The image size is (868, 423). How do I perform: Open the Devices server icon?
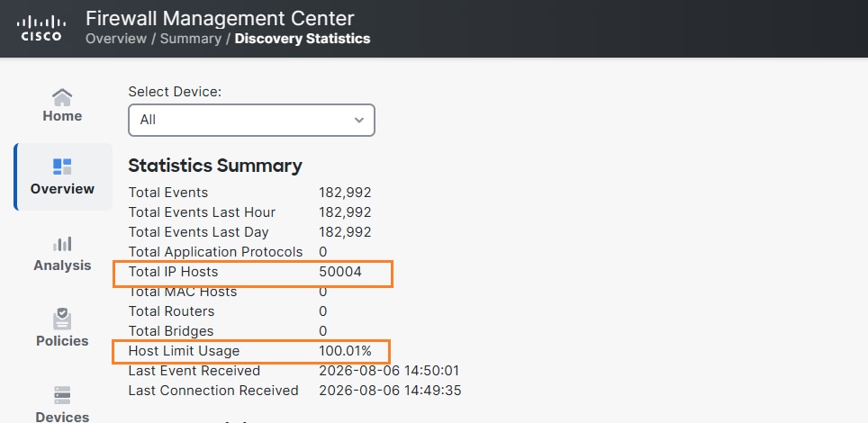tap(62, 395)
